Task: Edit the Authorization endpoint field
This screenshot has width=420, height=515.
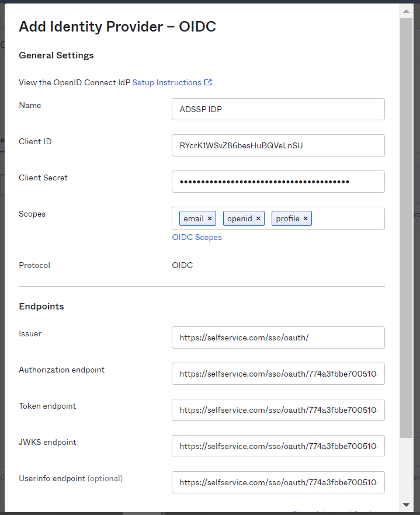Action: 278,374
